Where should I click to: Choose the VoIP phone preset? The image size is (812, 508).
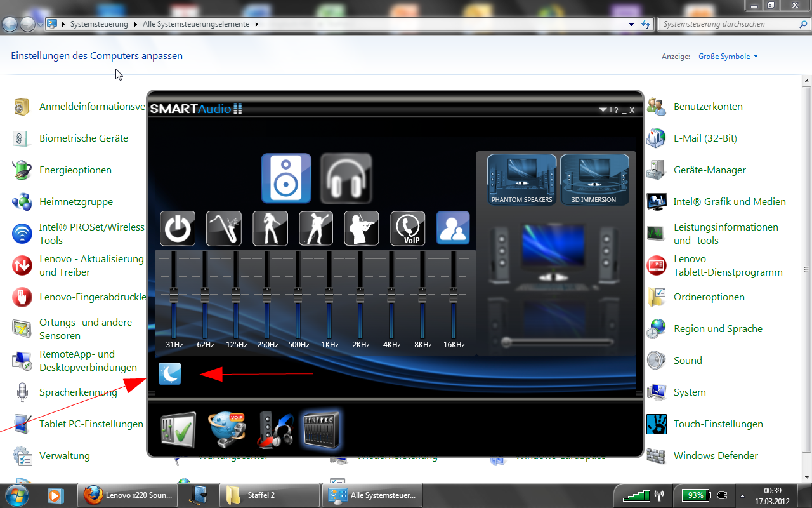408,229
